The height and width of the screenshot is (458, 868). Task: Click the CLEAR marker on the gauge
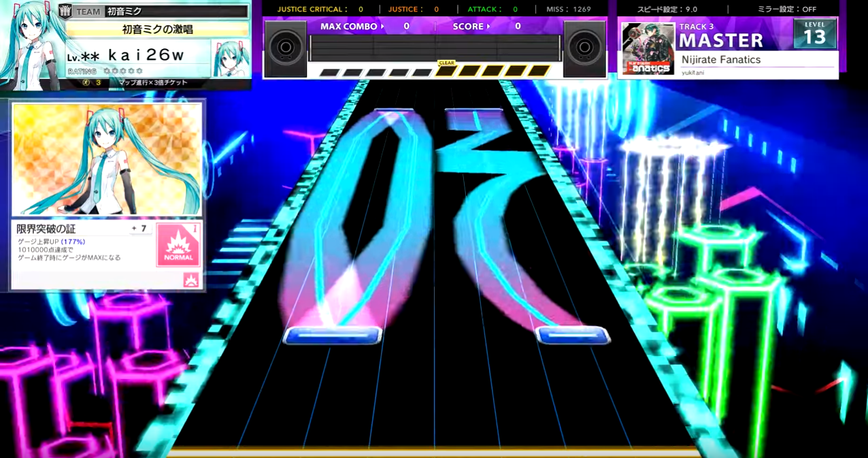446,63
